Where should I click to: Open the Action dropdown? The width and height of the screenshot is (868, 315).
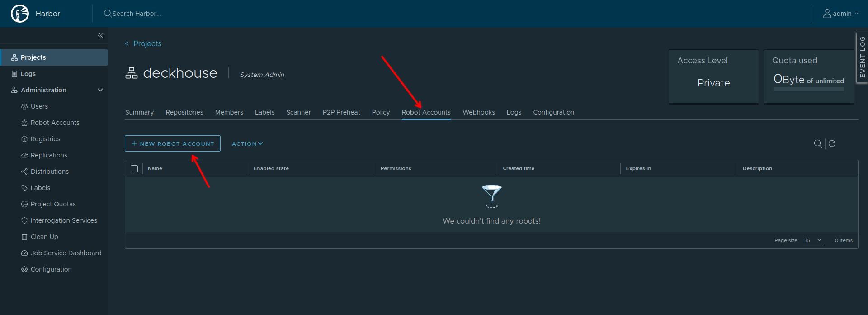pyautogui.click(x=247, y=143)
